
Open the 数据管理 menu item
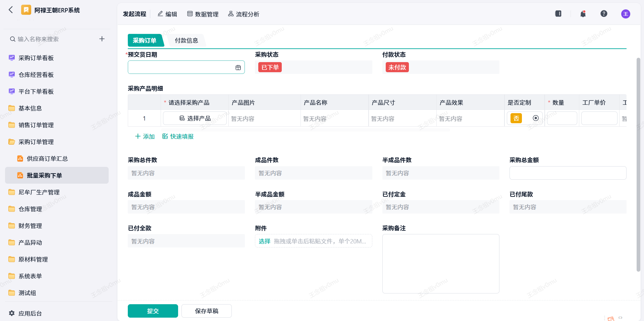(203, 14)
